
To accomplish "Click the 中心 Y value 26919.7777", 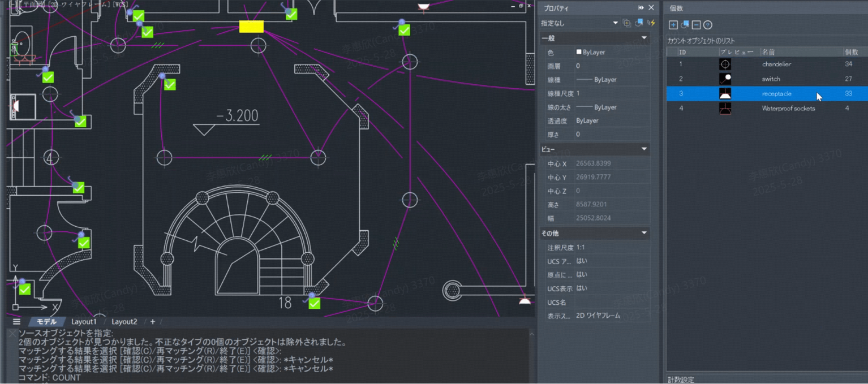I will coord(593,177).
